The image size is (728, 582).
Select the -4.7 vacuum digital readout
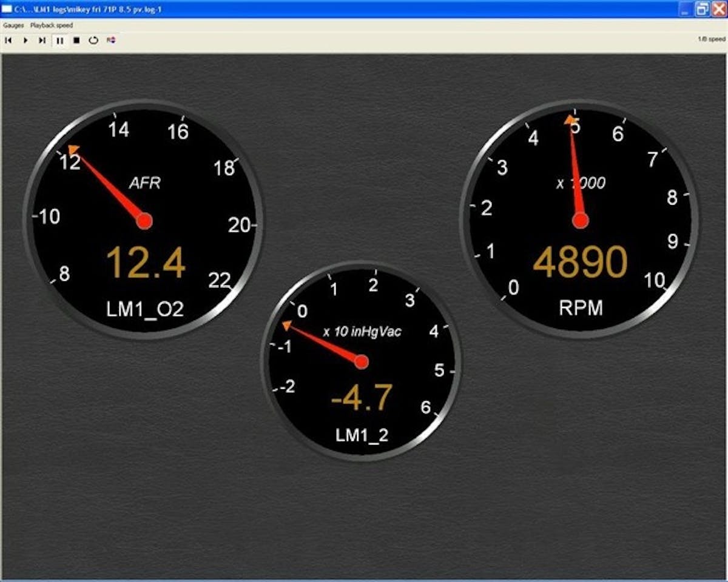click(x=362, y=398)
